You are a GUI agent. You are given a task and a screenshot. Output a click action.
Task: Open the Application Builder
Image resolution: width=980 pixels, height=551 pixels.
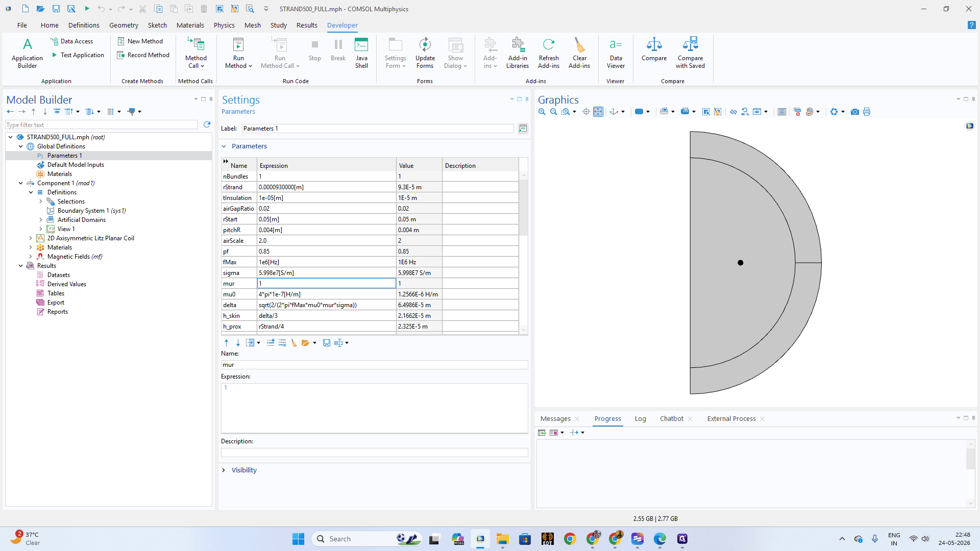click(x=27, y=53)
